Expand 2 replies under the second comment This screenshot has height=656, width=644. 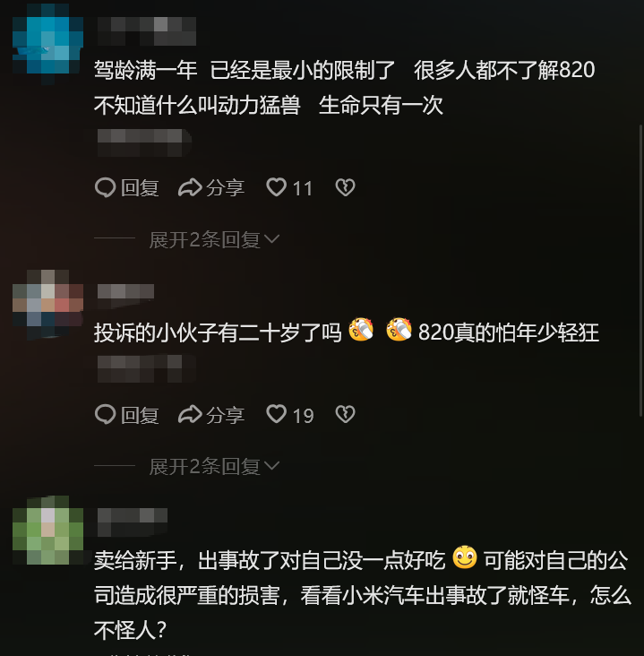214,467
